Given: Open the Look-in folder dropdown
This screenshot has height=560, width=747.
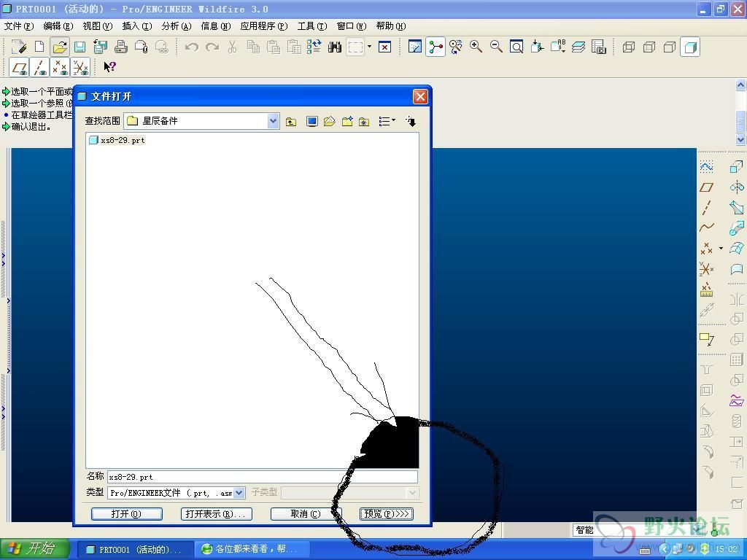Looking at the screenshot, I should (273, 121).
